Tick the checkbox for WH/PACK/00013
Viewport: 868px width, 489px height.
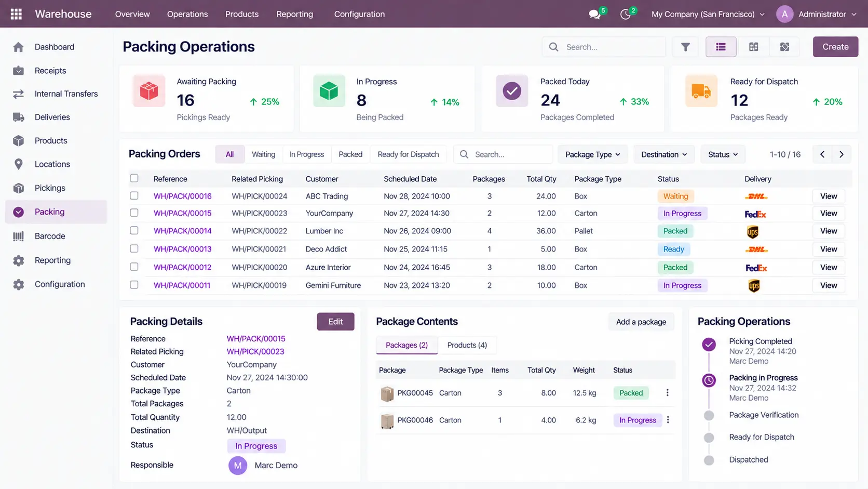(134, 249)
